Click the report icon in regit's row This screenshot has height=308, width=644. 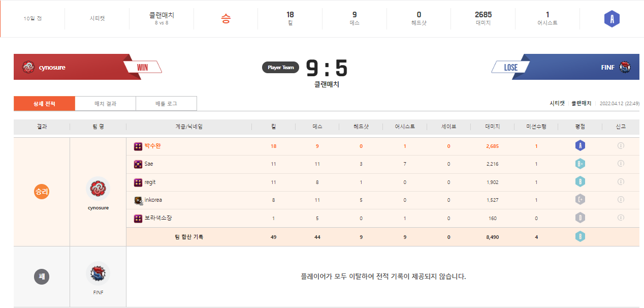621,182
